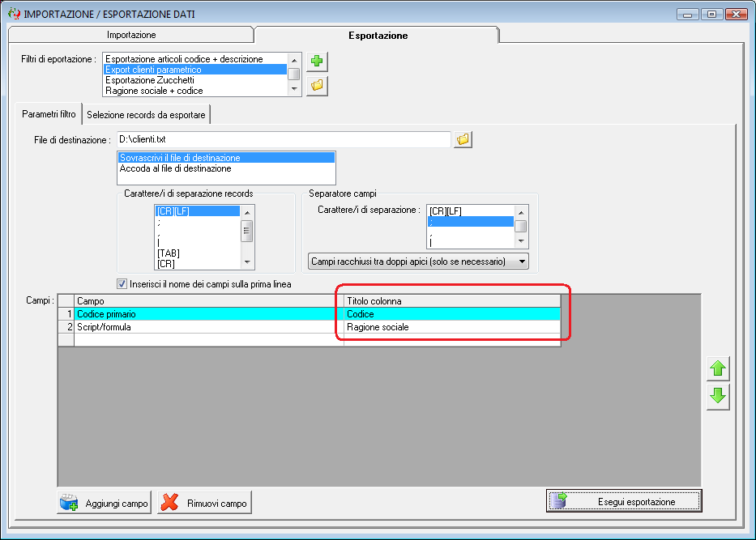This screenshot has width=756, height=540.
Task: Choose 'Sovrascrivi il file di destinazione'
Action: (226, 158)
